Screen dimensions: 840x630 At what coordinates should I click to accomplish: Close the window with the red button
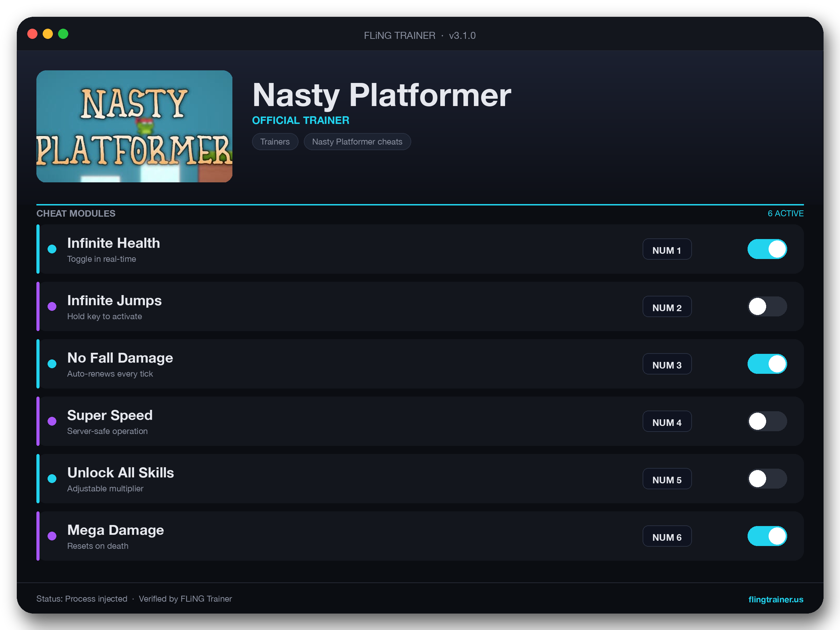click(33, 34)
